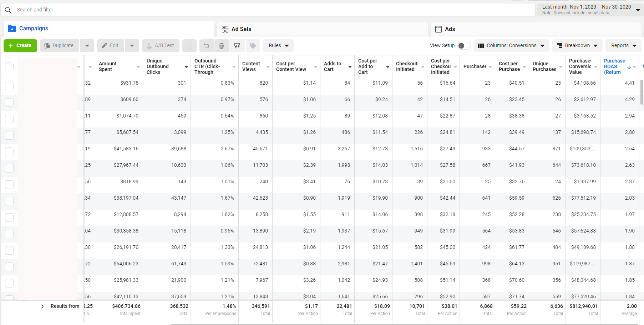Screen dimensions: 644x325
Task: Click the A/B Test flask button
Action: 160,46
